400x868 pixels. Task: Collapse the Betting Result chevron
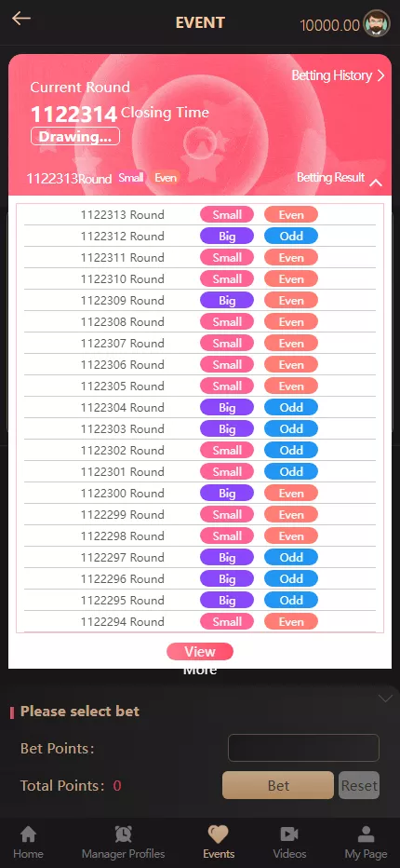376,183
